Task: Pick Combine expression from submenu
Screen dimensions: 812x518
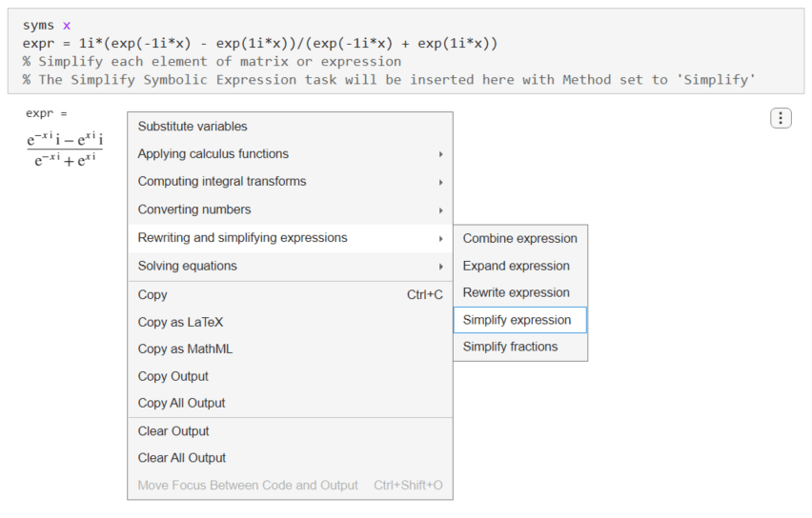Action: 519,239
